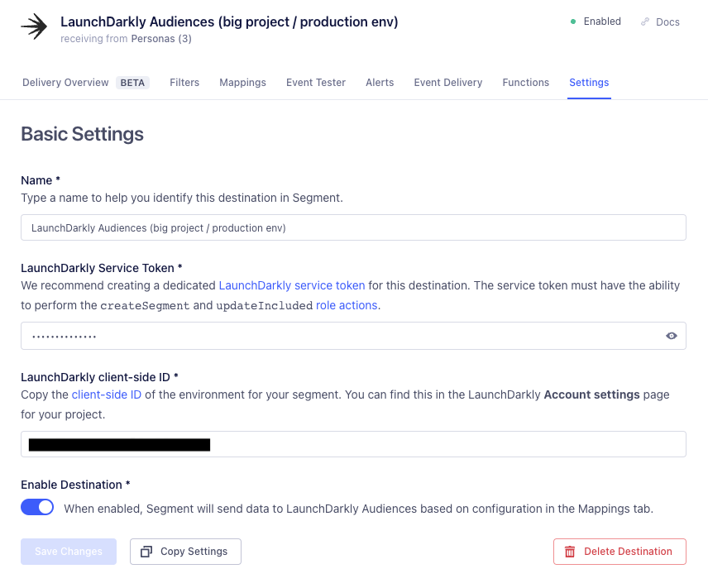The image size is (708, 588).
Task: Open the role actions link
Action: pyautogui.click(x=347, y=305)
